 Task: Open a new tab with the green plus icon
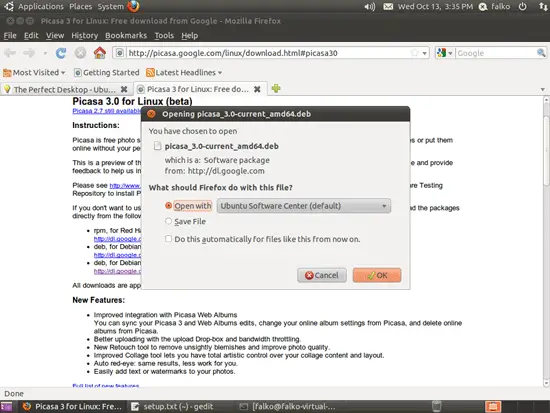[276, 89]
